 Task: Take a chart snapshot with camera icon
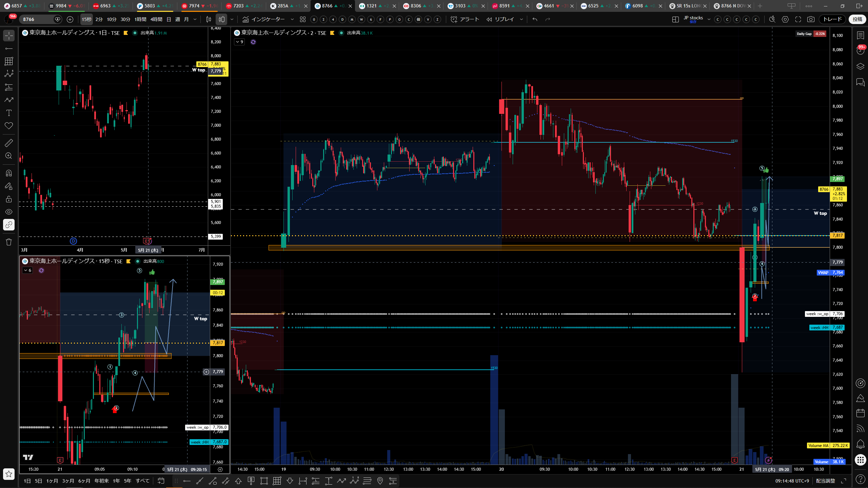click(x=811, y=19)
